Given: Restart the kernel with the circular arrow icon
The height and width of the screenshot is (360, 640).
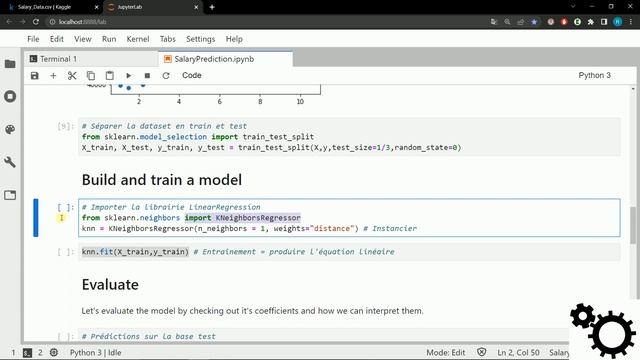Looking at the screenshot, I should pos(166,76).
